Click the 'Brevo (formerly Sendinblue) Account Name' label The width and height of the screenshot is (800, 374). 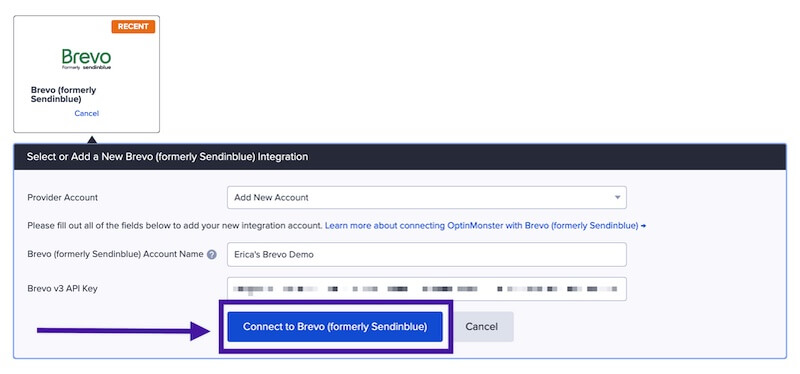(115, 254)
